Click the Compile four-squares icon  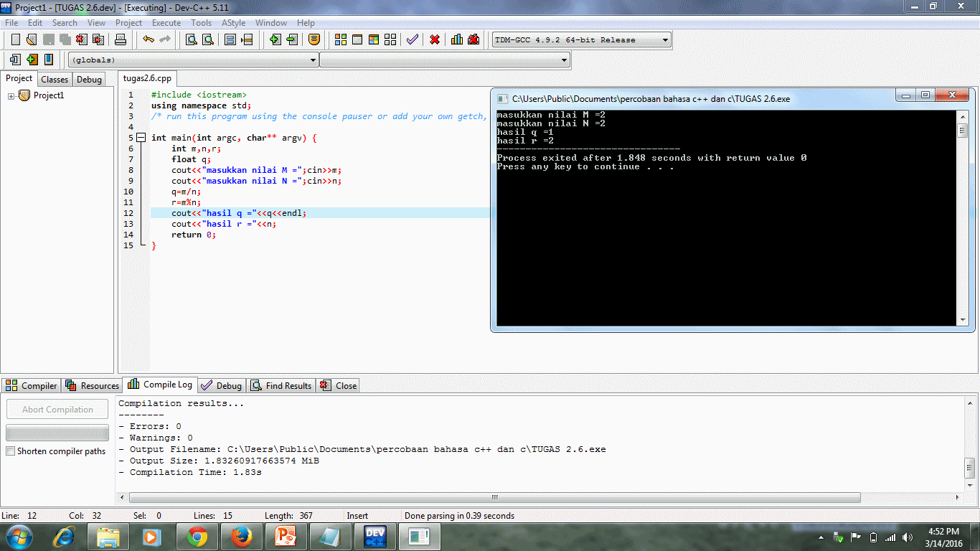(x=340, y=39)
